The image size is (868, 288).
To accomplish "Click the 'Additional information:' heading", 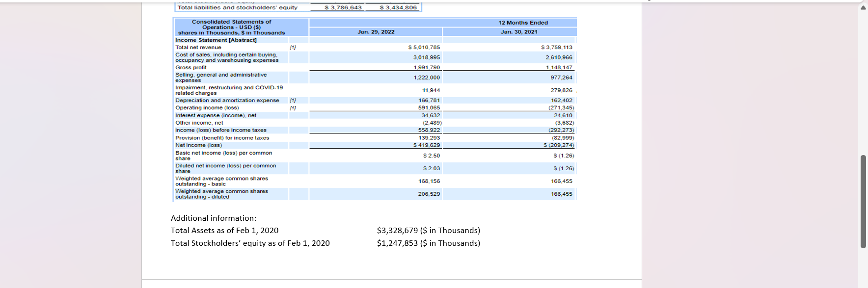I will pyautogui.click(x=214, y=218).
